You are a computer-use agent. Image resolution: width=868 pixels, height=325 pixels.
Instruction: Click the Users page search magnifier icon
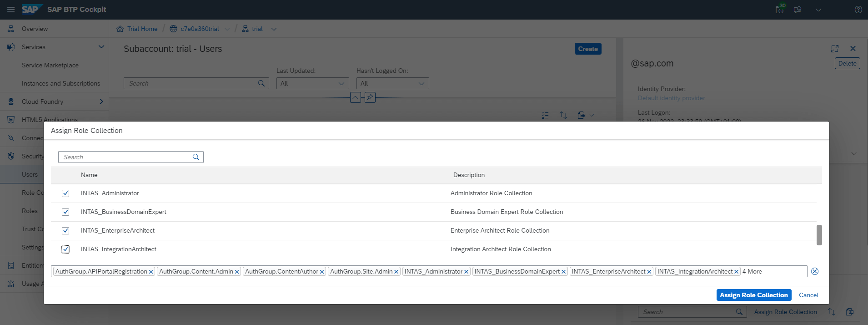(261, 83)
